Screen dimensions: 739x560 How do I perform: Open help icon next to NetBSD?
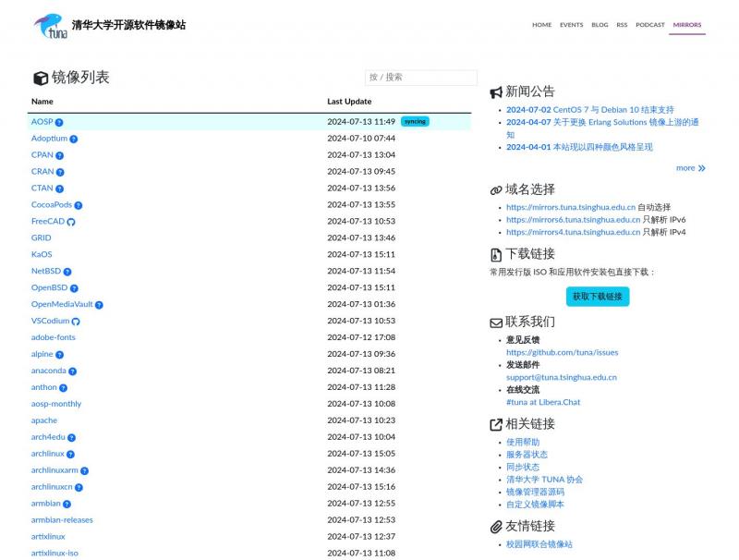67,272
